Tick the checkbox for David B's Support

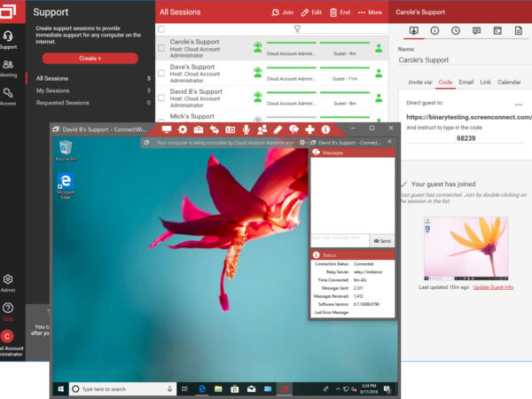pyautogui.click(x=161, y=98)
